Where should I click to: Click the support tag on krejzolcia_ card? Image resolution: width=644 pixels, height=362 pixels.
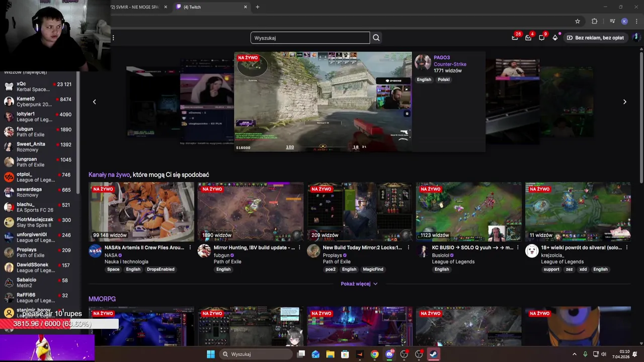click(x=551, y=269)
